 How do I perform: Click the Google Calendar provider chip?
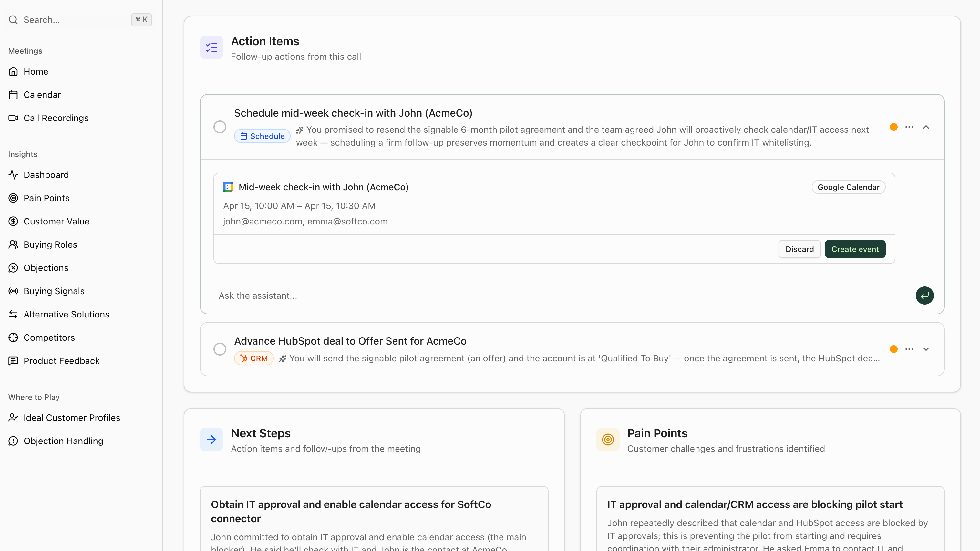point(848,187)
